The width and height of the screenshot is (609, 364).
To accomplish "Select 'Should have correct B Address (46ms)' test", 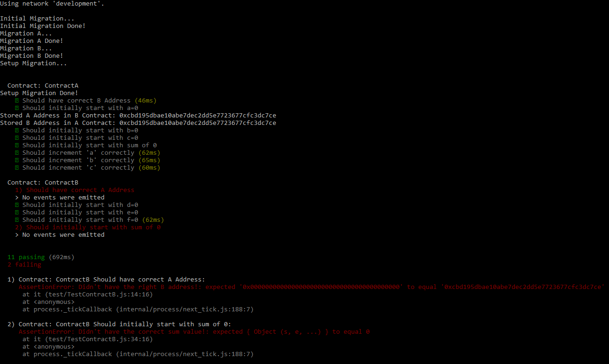I will pos(86,101).
